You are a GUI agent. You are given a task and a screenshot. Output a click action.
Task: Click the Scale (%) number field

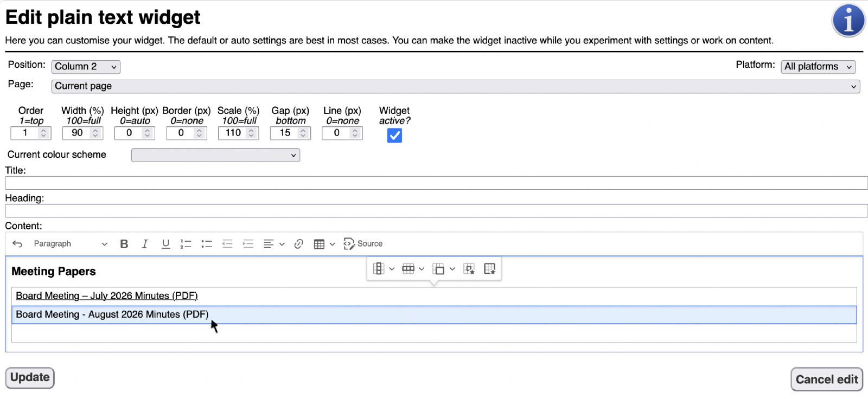tap(239, 133)
